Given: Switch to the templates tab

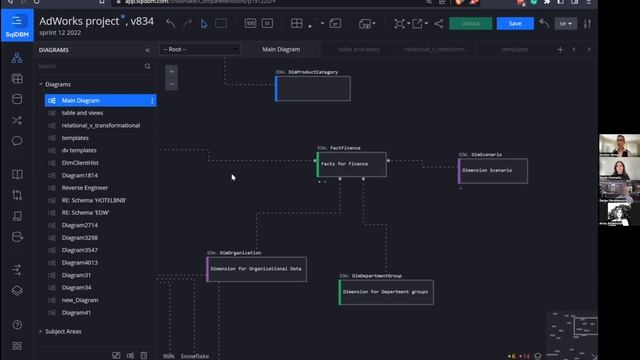Looking at the screenshot, I should (514, 49).
